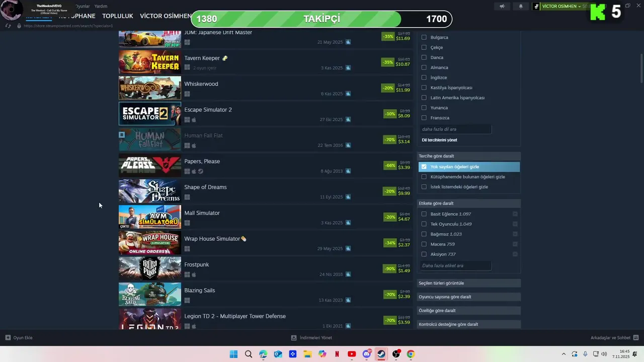
Task: Click the thumbs-up review icon for Blazing Sails
Action: pos(348,300)
